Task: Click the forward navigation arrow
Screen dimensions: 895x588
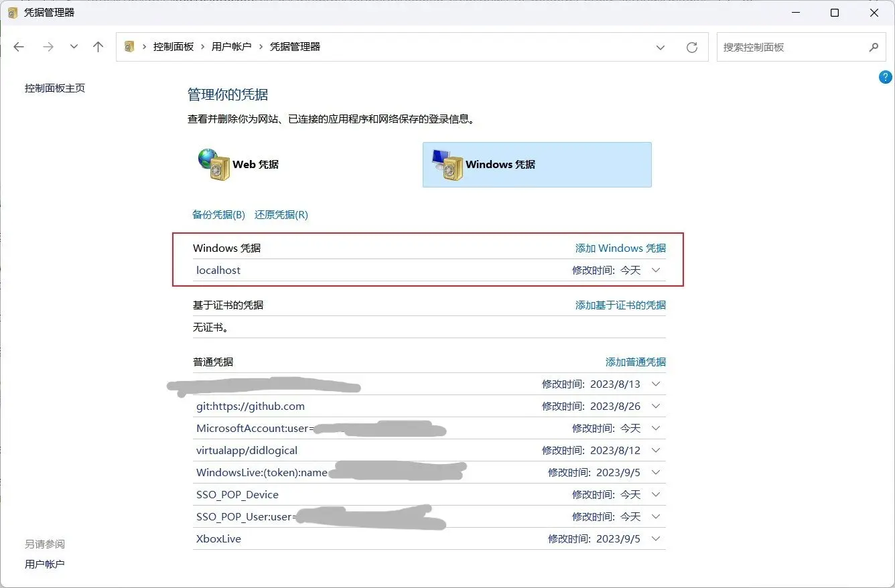Action: 48,47
